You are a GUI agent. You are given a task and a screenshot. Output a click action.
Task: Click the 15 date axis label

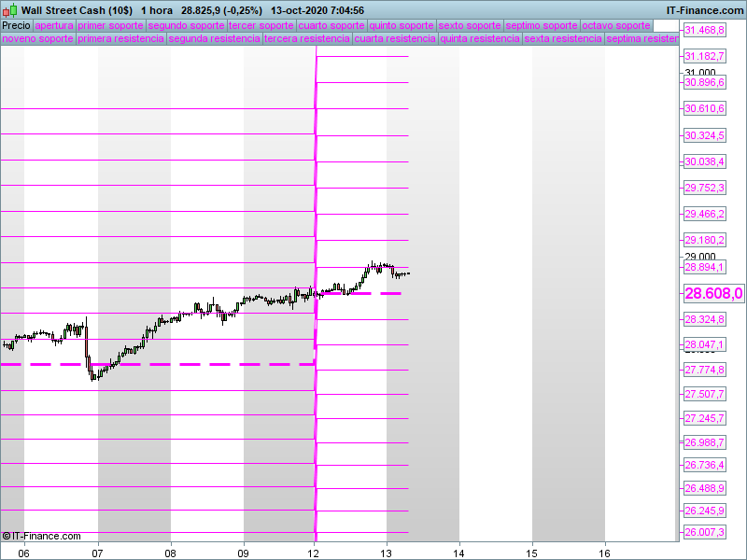(x=531, y=553)
